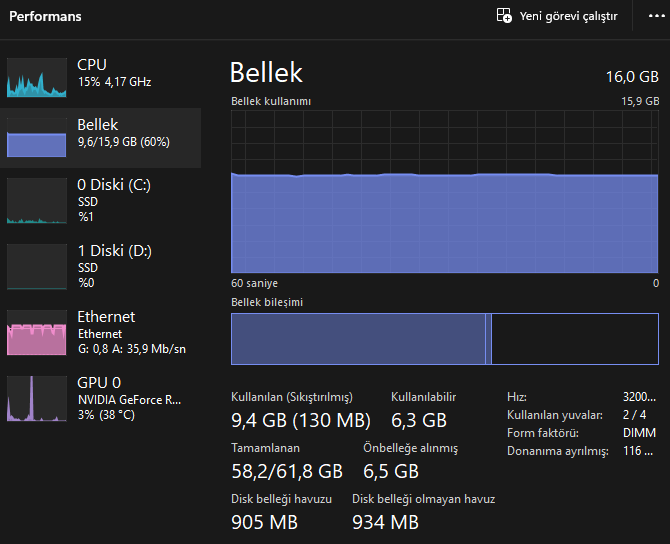Select GPU 0 NVIDIA GeForce entry
The height and width of the screenshot is (544, 670).
click(x=129, y=399)
